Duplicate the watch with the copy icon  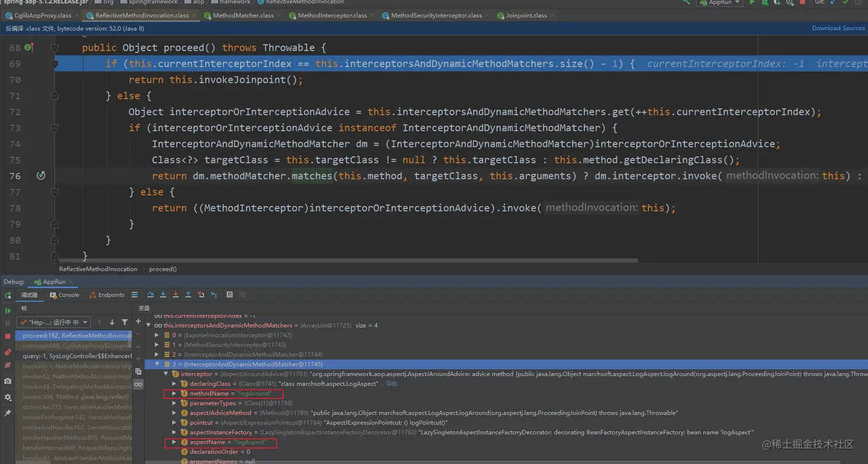(x=138, y=371)
